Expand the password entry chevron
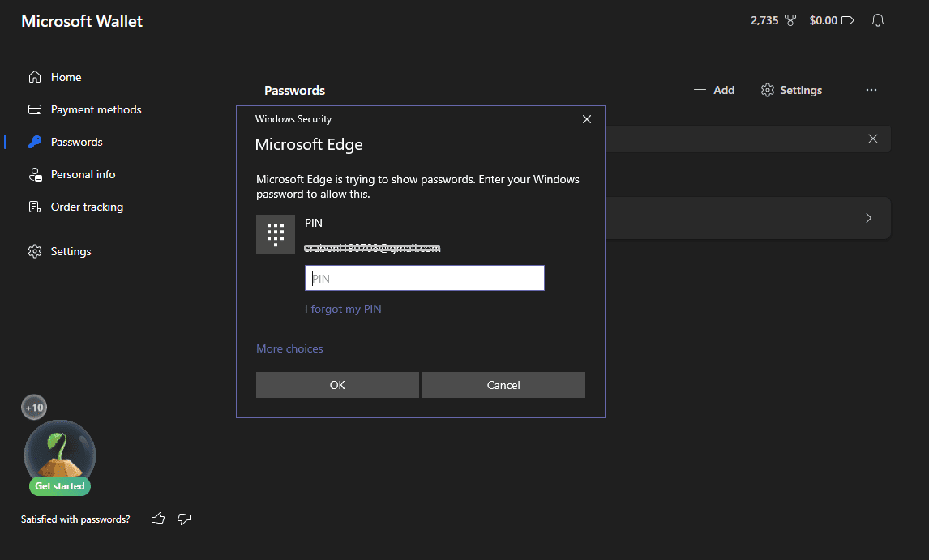This screenshot has width=929, height=560. point(868,218)
